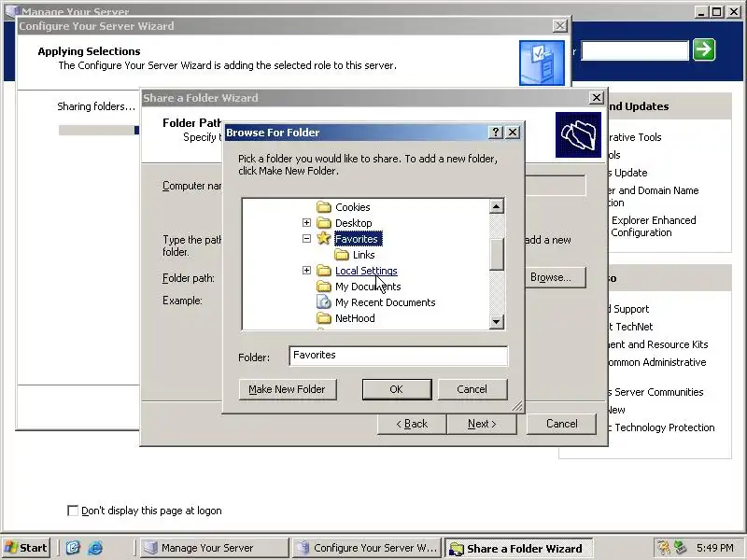This screenshot has width=747, height=560.
Task: Select the NetHood folder name
Action: tap(355, 318)
